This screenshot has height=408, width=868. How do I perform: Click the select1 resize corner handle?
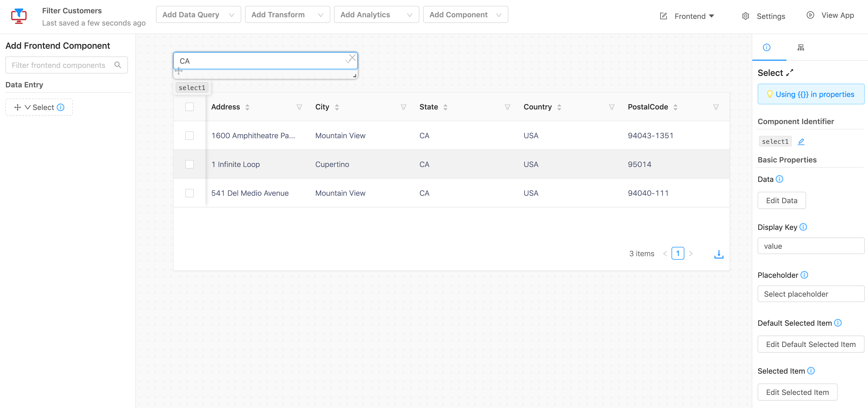pos(355,76)
